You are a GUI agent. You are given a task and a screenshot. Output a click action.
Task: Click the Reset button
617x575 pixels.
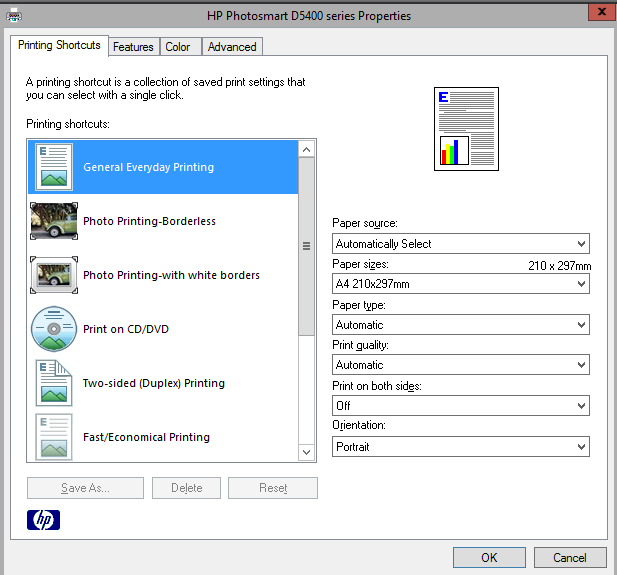[273, 488]
